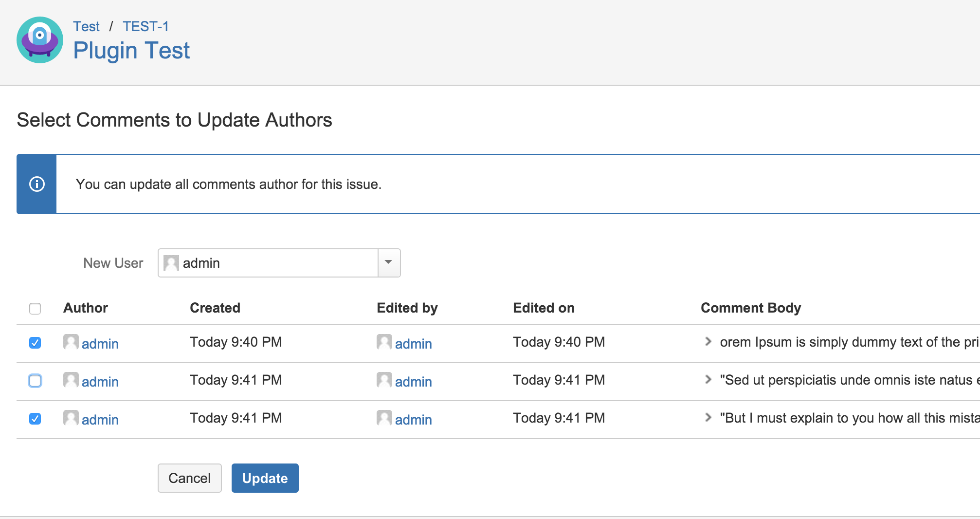
Task: Click the user avatar in New User field
Action: point(171,263)
